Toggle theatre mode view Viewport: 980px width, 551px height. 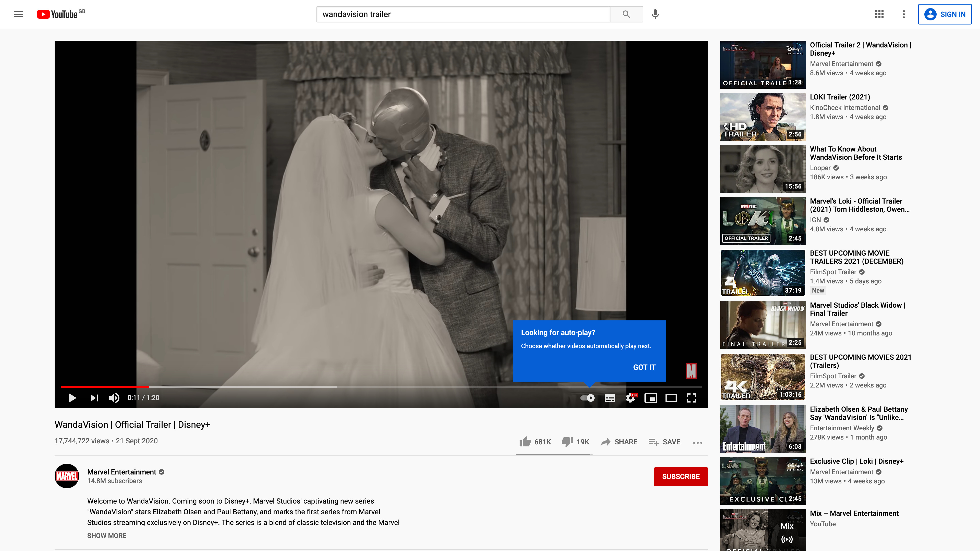pos(671,398)
